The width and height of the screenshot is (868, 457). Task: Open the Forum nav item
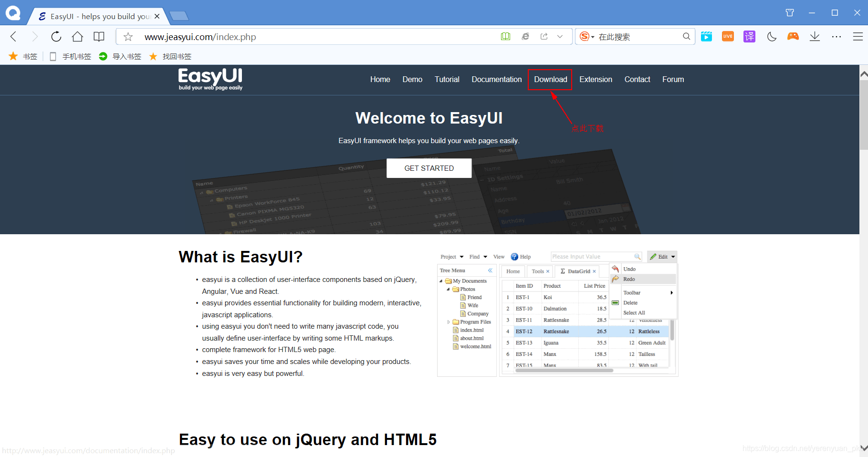coord(673,79)
